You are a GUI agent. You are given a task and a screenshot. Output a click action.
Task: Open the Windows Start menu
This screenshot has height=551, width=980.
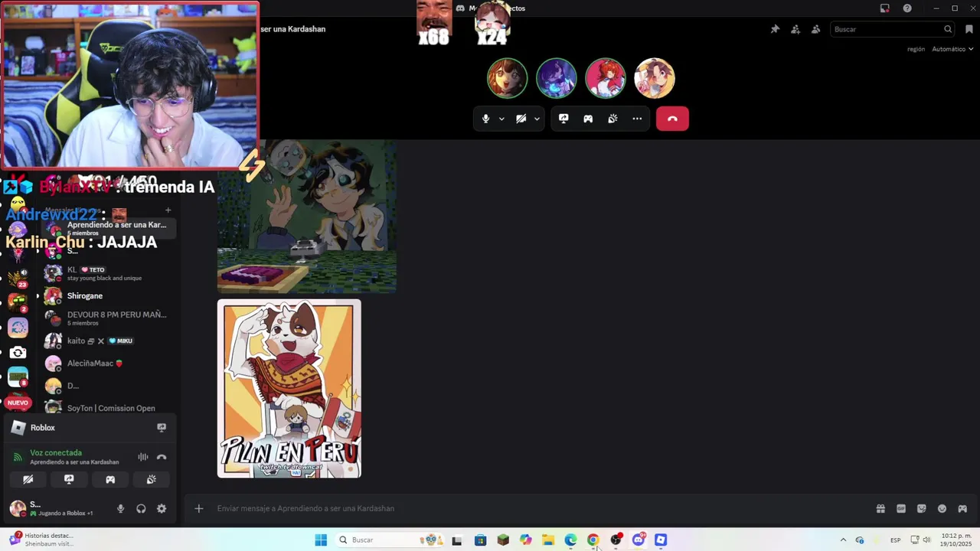click(321, 540)
